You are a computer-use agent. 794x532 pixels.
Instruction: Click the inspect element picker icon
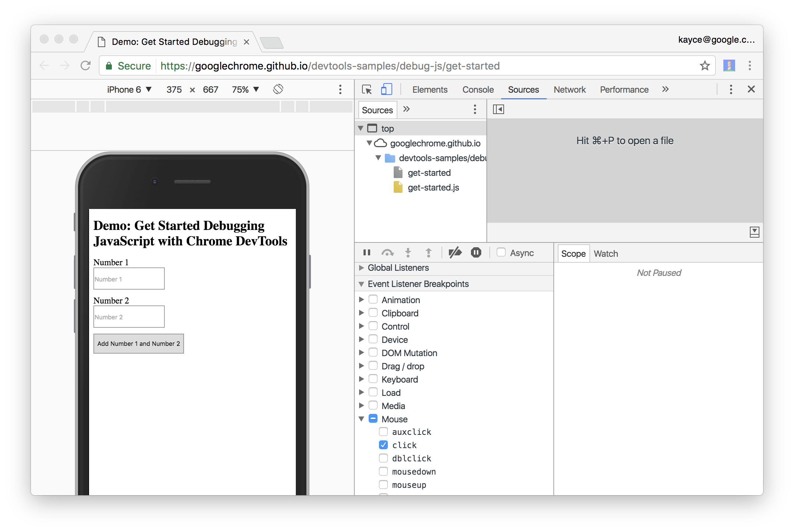click(367, 89)
